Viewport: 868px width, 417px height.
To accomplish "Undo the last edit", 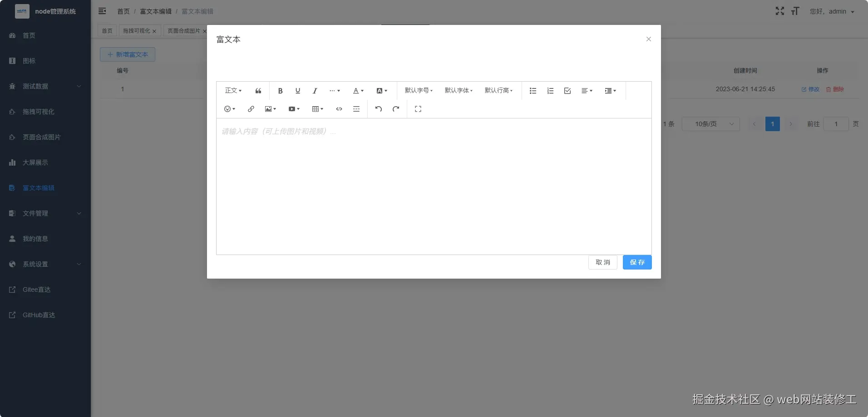I will coord(379,109).
